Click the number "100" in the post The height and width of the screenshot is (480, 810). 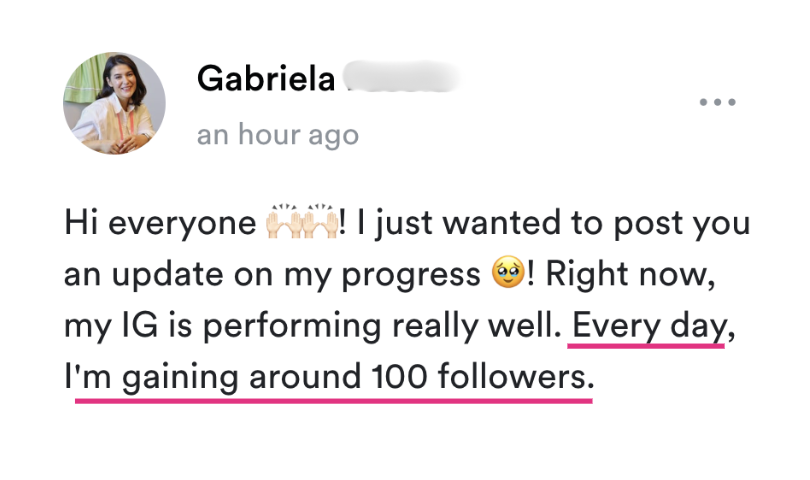click(399, 377)
